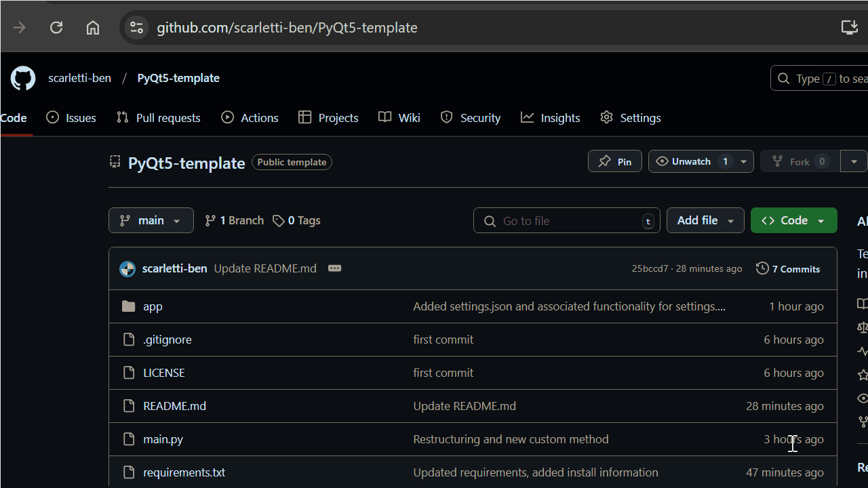Open the app folder icon
868x488 pixels.
(x=129, y=306)
